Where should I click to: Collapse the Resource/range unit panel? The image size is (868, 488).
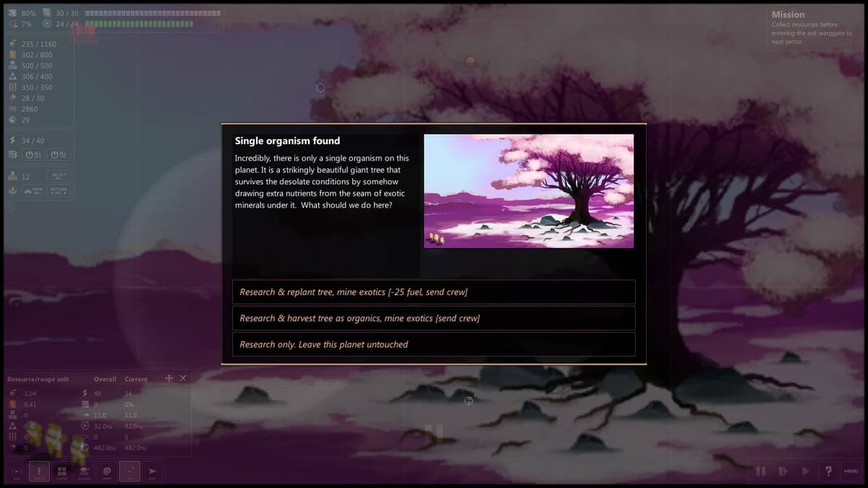(183, 377)
